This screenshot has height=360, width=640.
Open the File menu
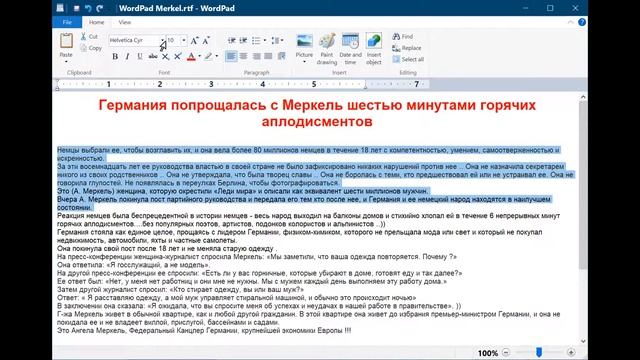(67, 22)
